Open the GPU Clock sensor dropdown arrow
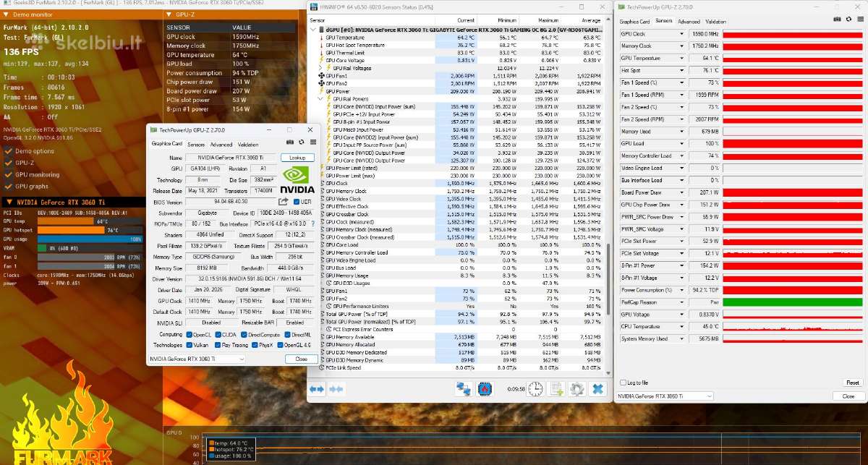Screen dimensions: 868x465 (681, 34)
